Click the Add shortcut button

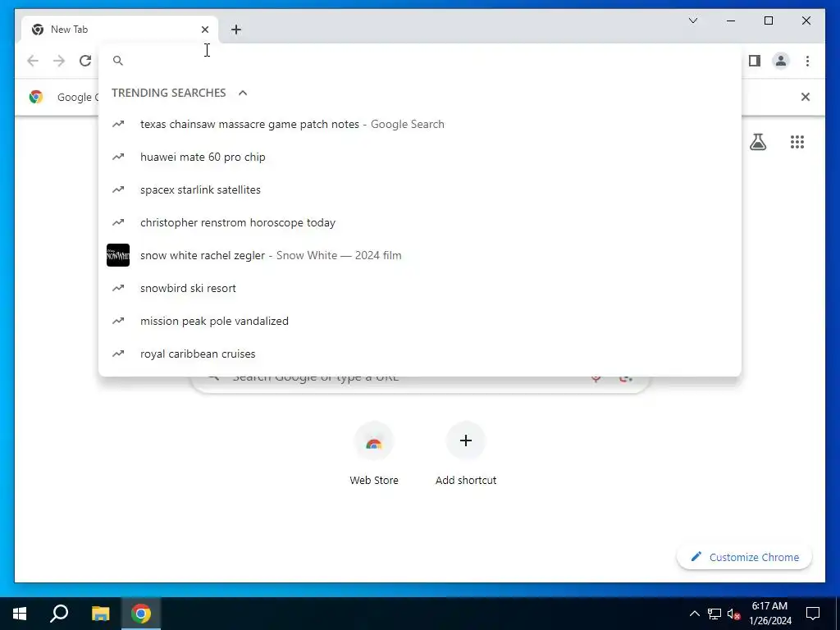pos(466,454)
